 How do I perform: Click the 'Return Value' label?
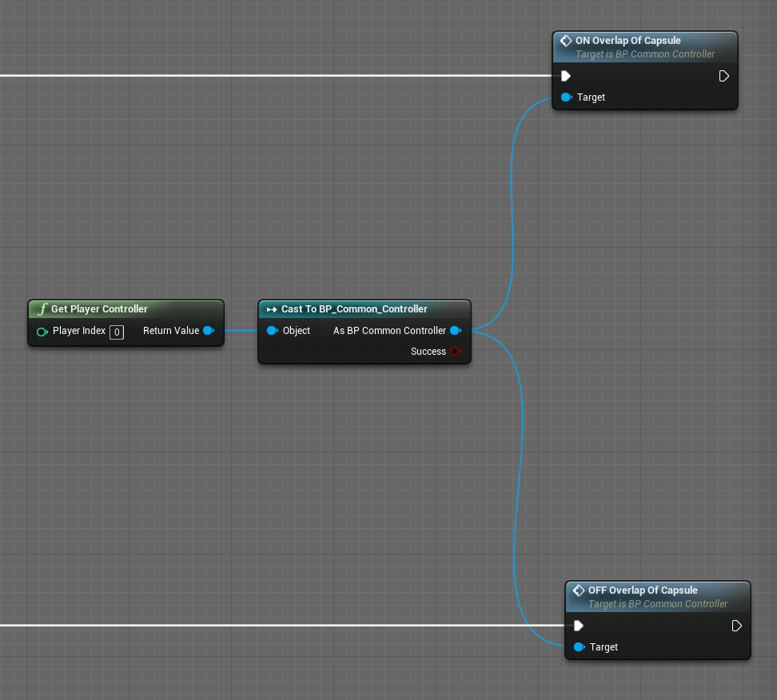point(171,331)
